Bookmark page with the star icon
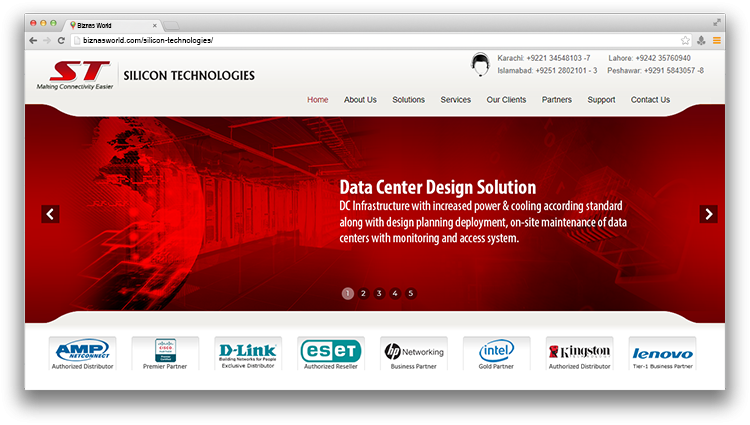Screen dimensions: 750x425 685,40
